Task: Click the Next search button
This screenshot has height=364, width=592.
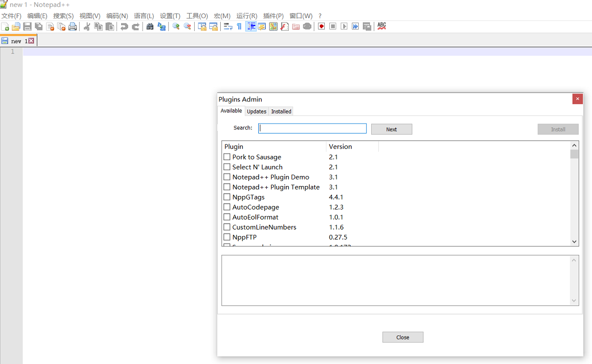Action: click(391, 129)
